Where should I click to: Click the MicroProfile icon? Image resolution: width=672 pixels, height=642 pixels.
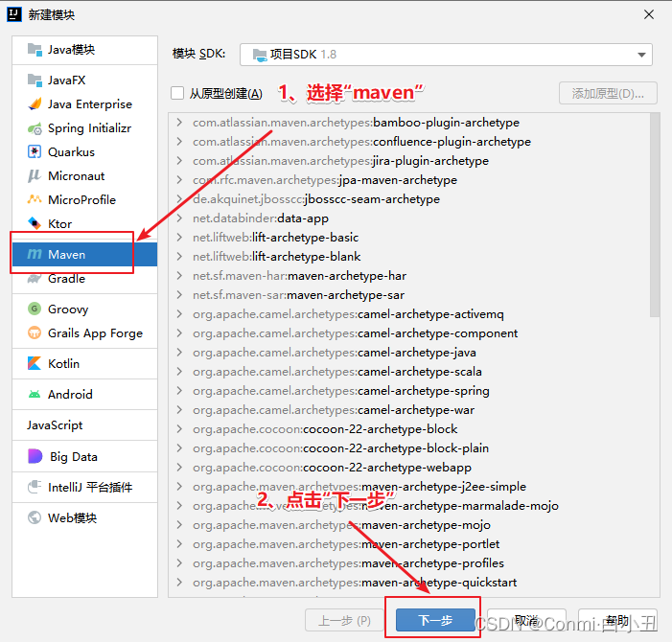pyautogui.click(x=35, y=199)
